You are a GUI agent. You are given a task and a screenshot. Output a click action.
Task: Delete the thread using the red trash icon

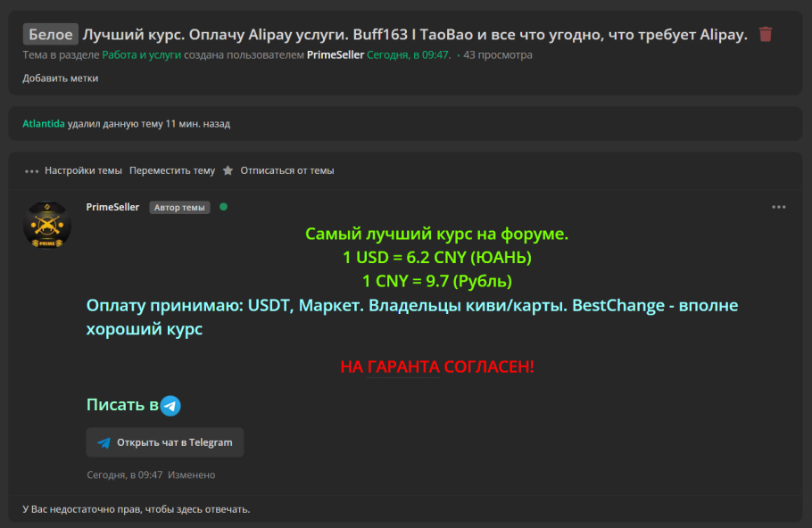766,33
